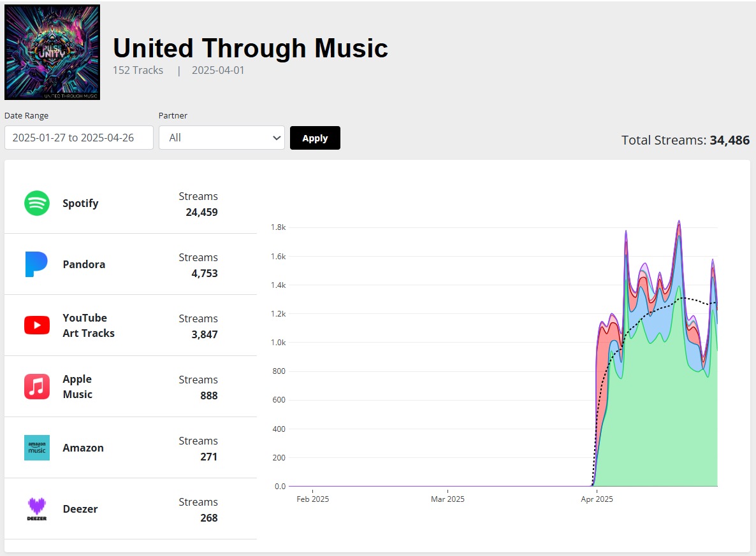Click the 152 Tracks label
Viewport: 756px width, 556px height.
(138, 70)
